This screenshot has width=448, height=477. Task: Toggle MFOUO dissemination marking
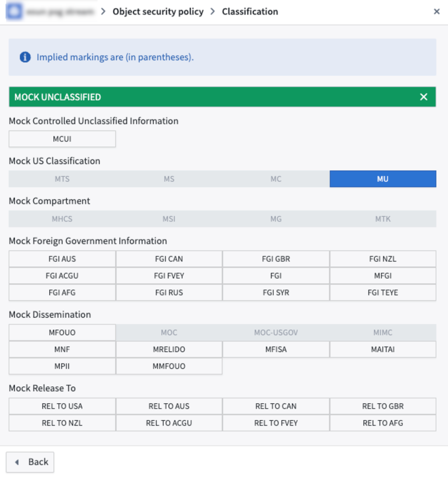pos(62,333)
